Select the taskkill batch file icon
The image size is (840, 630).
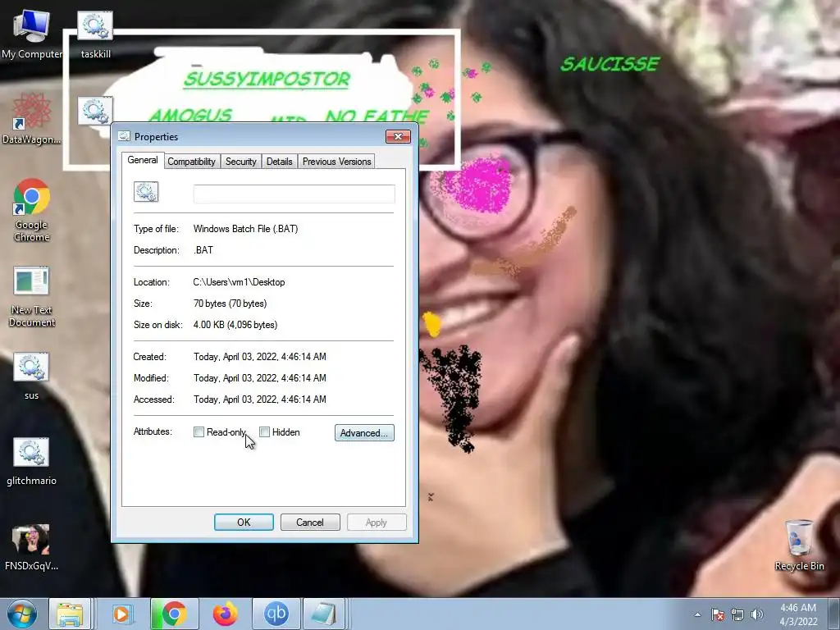click(95, 33)
